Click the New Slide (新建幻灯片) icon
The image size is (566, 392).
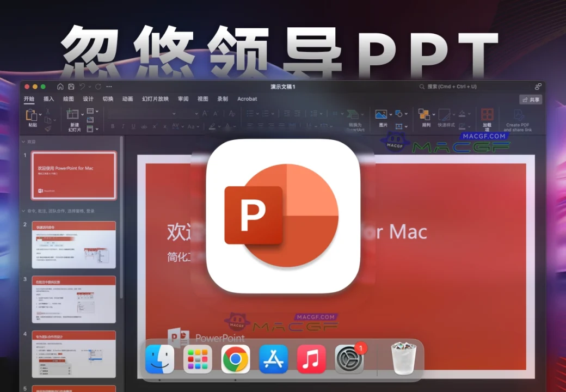click(72, 115)
